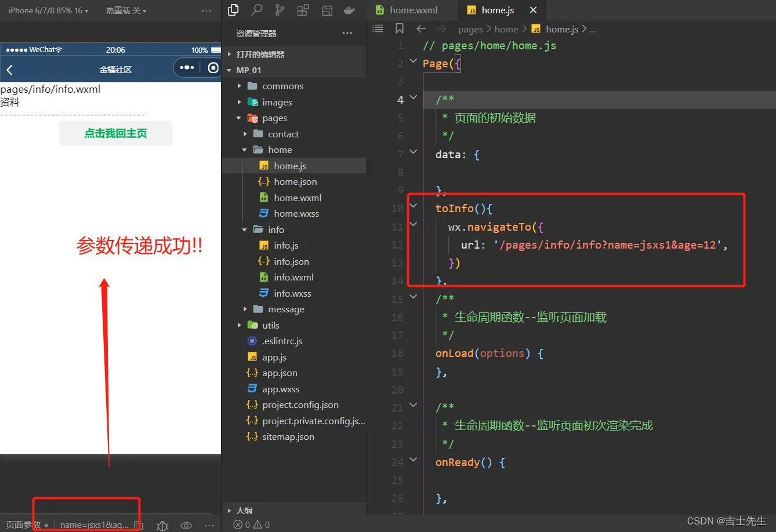The image size is (776, 532).
Task: Expand the utils folder
Action: (x=294, y=325)
